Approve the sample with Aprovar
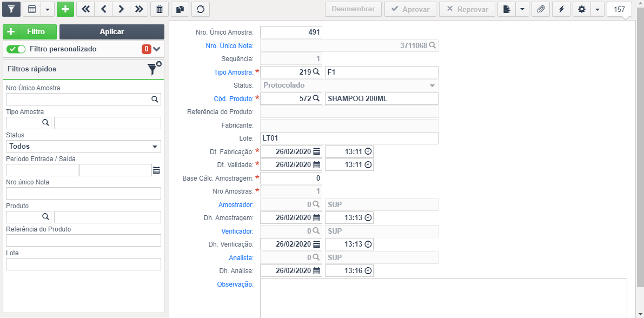The image size is (644, 318). tap(410, 9)
